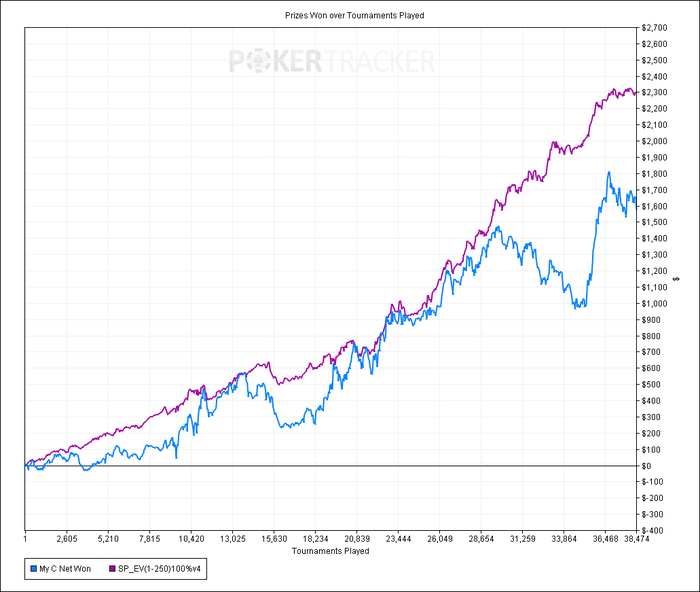Click the $1,000 y-axis value
Image resolution: width=700 pixels, height=592 pixels.
pos(654,304)
